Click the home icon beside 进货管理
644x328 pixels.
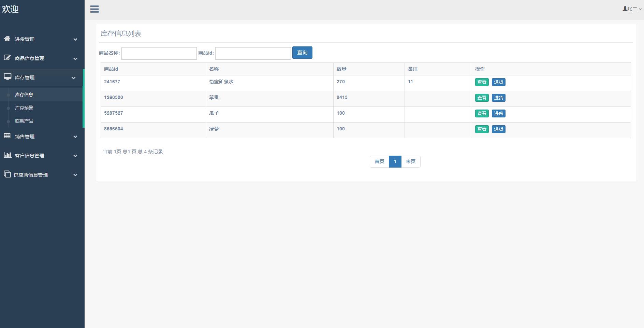click(7, 39)
